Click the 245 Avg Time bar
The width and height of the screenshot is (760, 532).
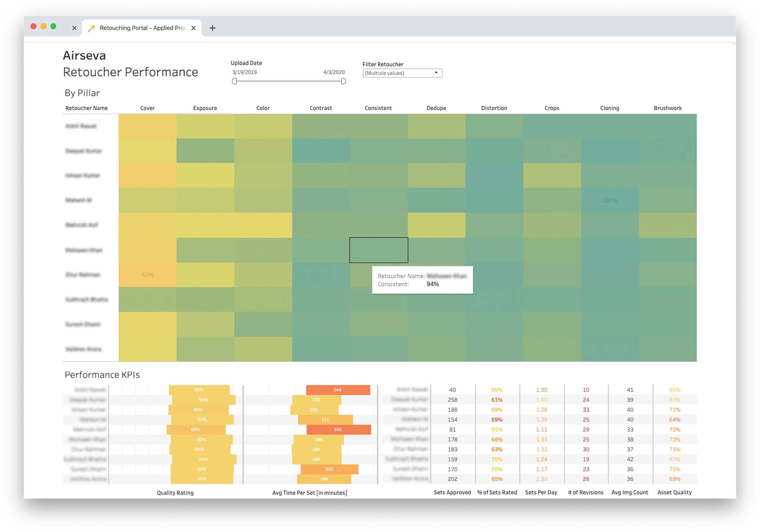click(338, 430)
